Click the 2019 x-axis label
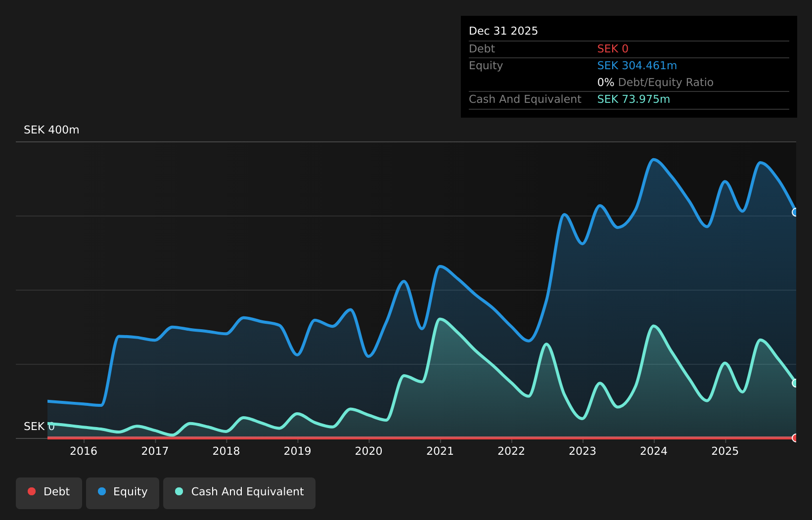 coord(297,451)
